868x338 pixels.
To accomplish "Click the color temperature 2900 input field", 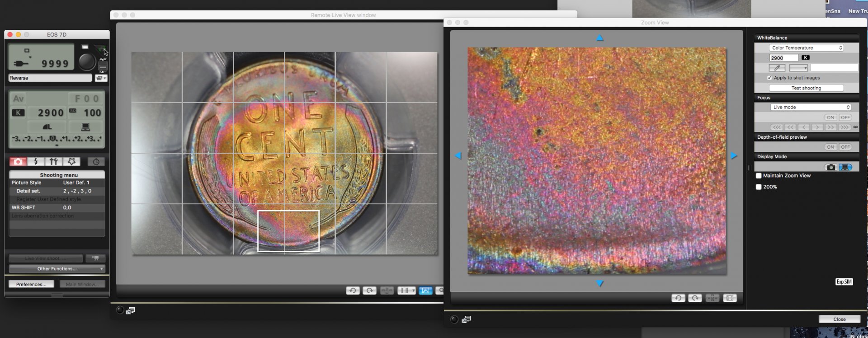I will coord(783,58).
